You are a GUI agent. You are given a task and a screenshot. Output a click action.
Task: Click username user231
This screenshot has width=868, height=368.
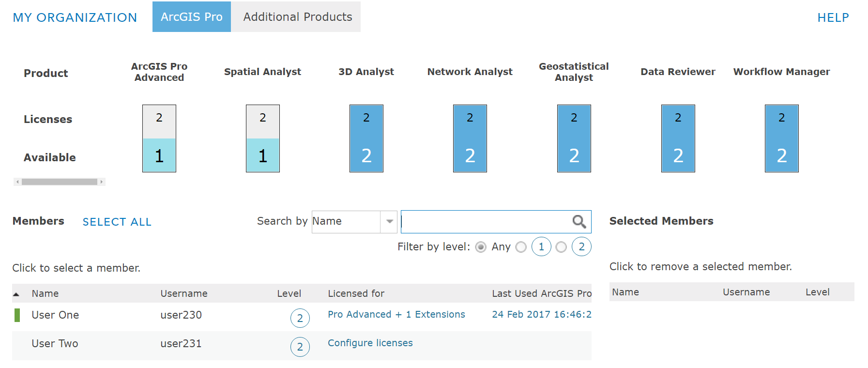tap(181, 344)
